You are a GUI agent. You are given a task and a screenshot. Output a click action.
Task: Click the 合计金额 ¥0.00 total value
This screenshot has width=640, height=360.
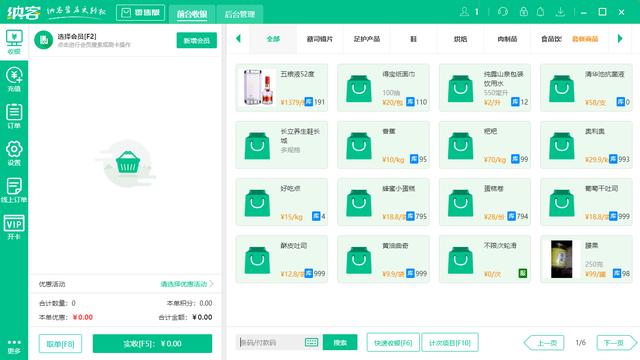coord(202,317)
